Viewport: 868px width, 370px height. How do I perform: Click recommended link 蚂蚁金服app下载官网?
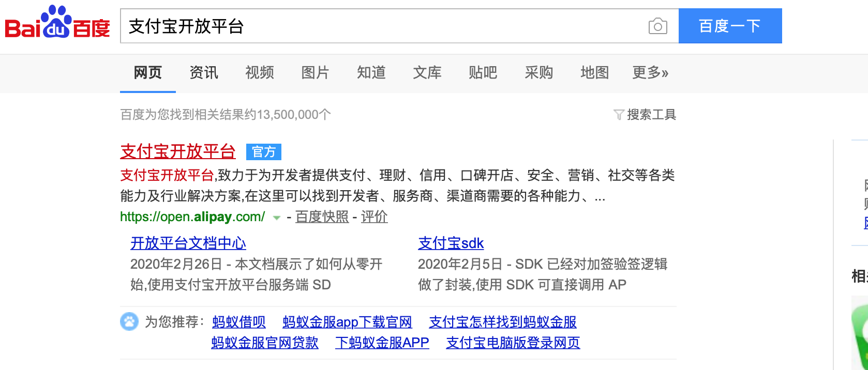pyautogui.click(x=348, y=322)
